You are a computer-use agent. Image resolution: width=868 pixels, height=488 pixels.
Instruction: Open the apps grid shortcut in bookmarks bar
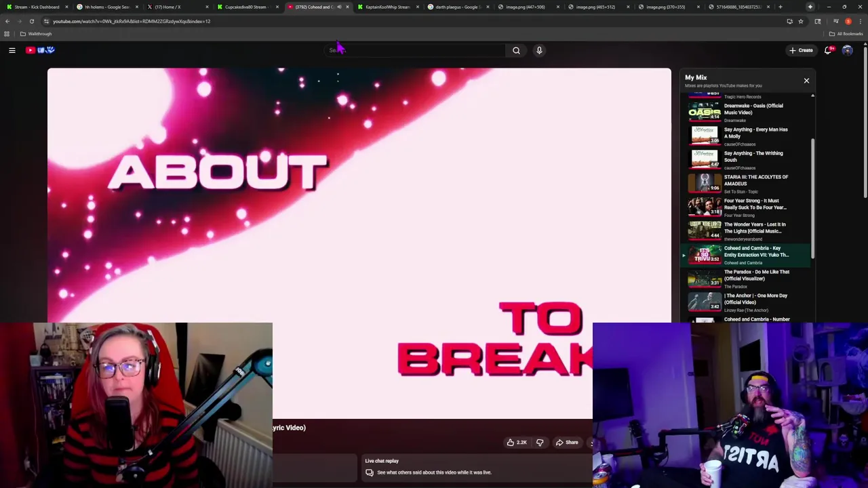pos(7,34)
